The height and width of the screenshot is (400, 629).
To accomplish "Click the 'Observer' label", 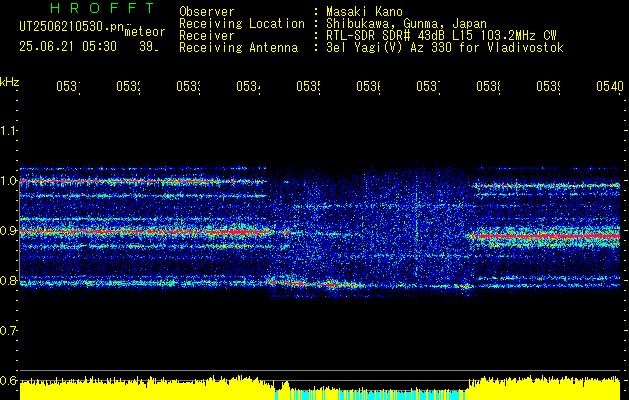I will (x=207, y=12).
